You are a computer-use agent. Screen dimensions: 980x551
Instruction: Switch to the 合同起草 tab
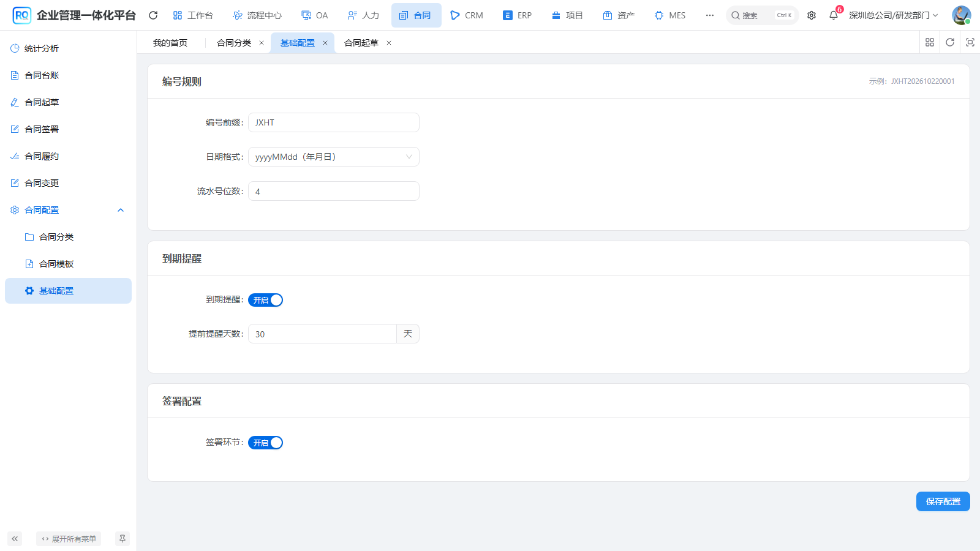coord(361,43)
